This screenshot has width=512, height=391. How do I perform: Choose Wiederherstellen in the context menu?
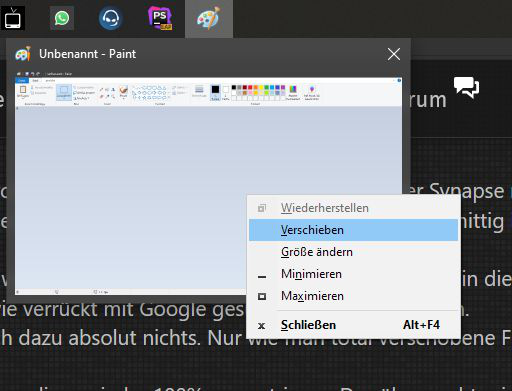point(353,208)
